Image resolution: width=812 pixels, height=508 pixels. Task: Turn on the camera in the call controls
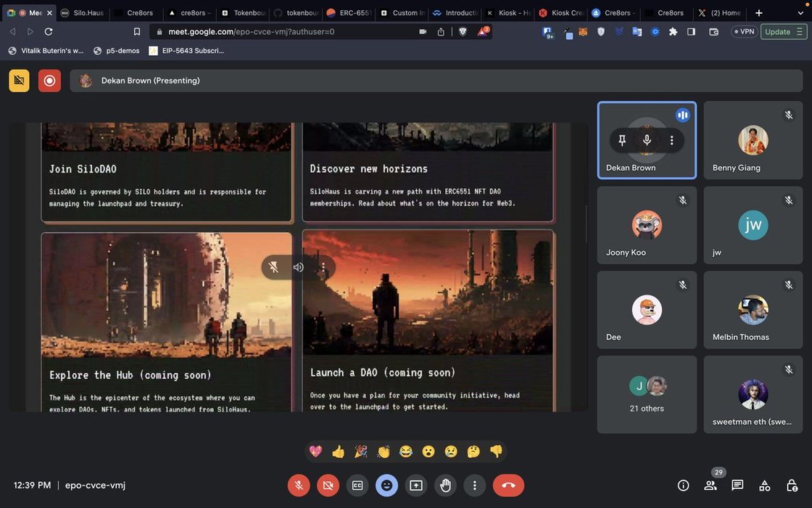coord(328,486)
